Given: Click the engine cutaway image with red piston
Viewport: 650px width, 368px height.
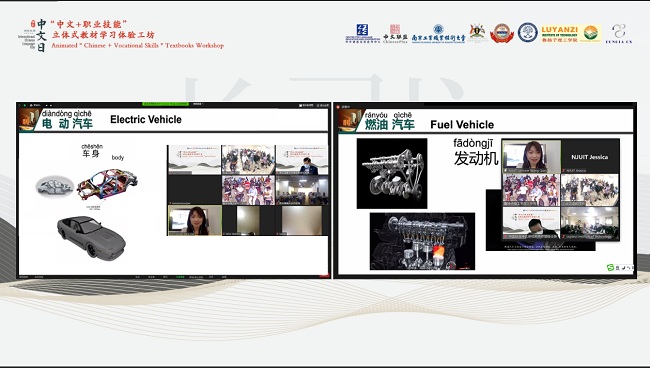Looking at the screenshot, I should pyautogui.click(x=422, y=241).
